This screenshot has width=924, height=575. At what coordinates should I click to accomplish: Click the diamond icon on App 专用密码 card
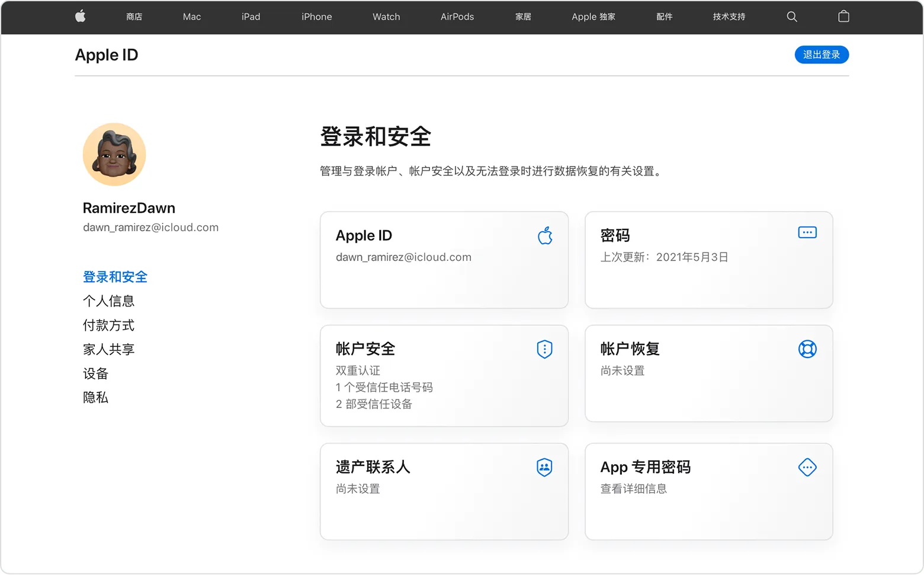point(807,467)
